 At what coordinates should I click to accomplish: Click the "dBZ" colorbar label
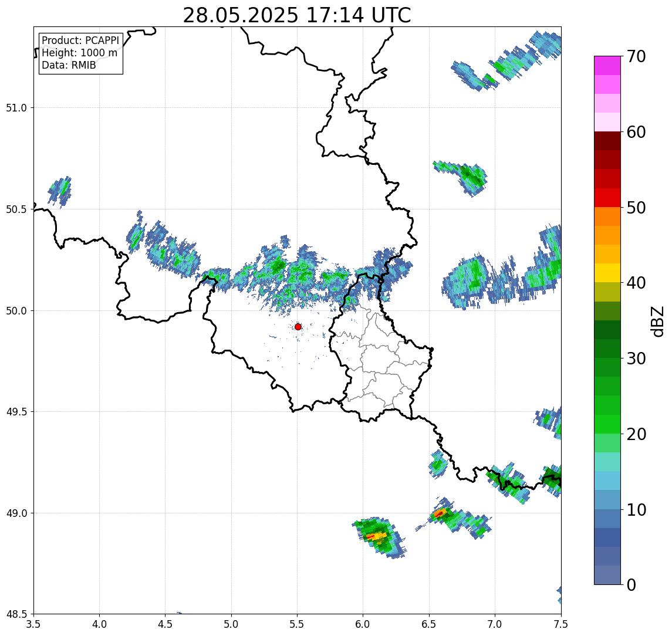pos(657,322)
